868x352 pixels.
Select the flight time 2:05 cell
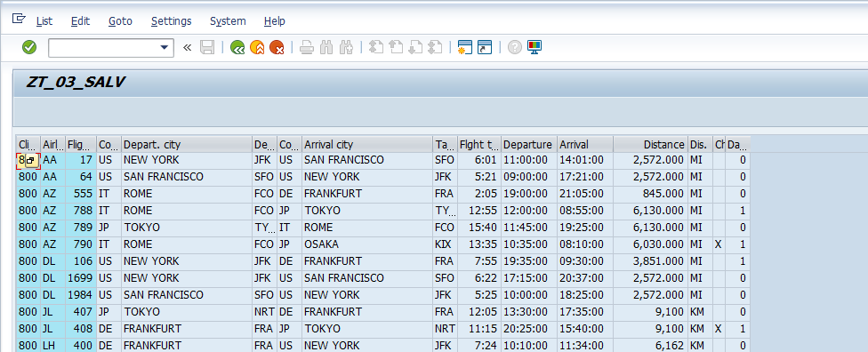pyautogui.click(x=478, y=194)
